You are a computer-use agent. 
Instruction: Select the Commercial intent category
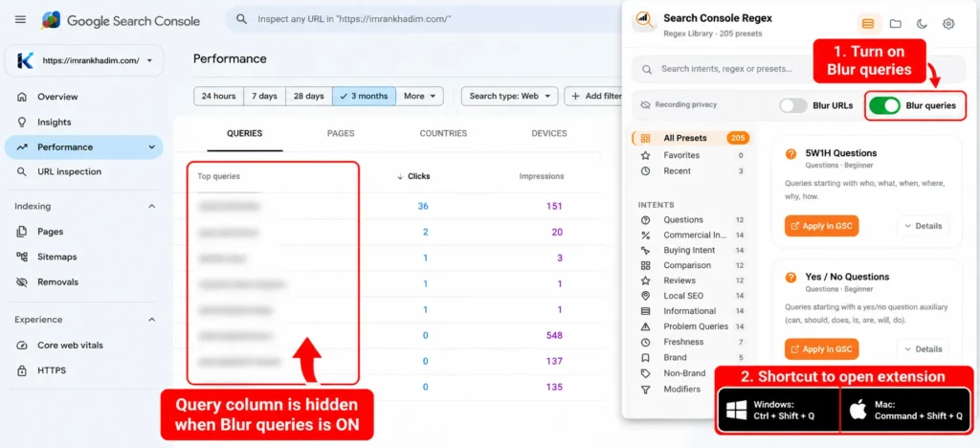click(x=693, y=235)
